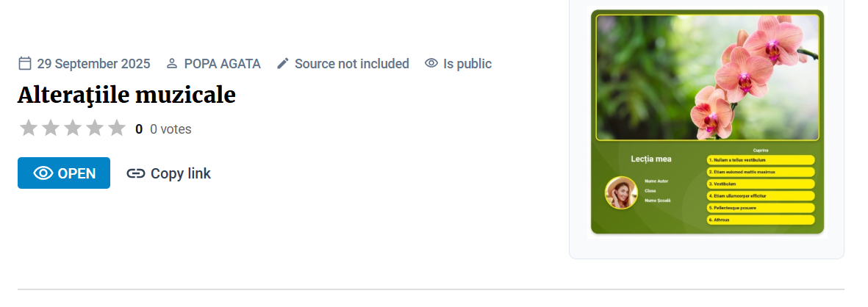Click the Alterațiile muzicale title

click(126, 95)
